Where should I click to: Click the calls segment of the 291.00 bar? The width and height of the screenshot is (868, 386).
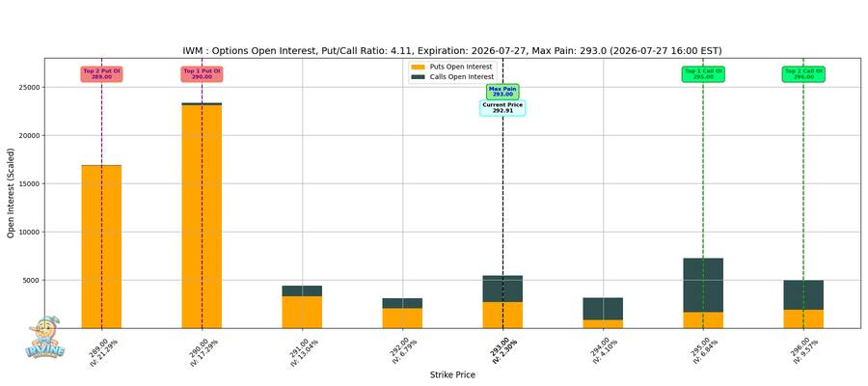pos(302,290)
